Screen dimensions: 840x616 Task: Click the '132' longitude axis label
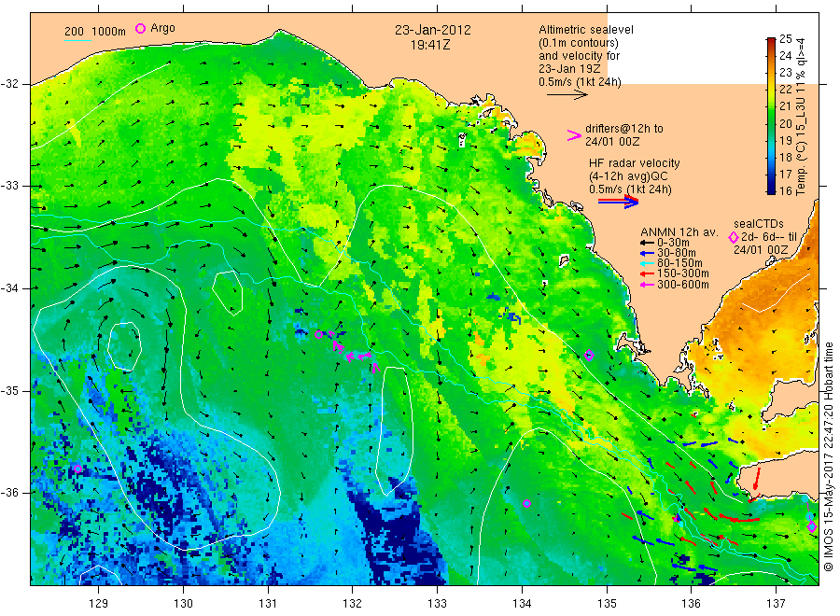pos(353,604)
